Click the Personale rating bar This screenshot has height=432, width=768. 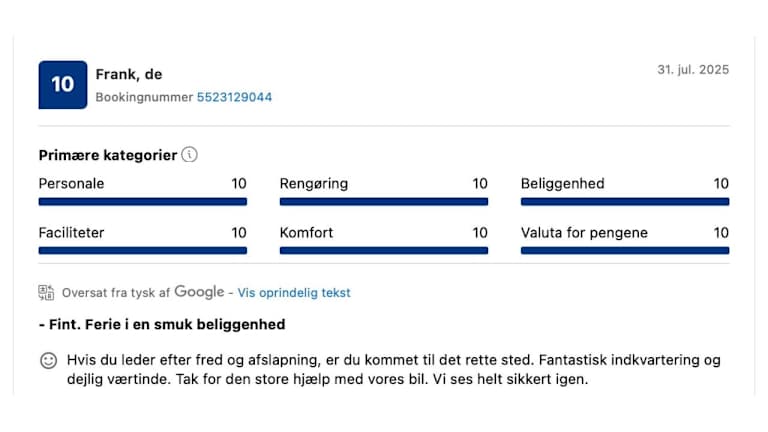tap(142, 201)
